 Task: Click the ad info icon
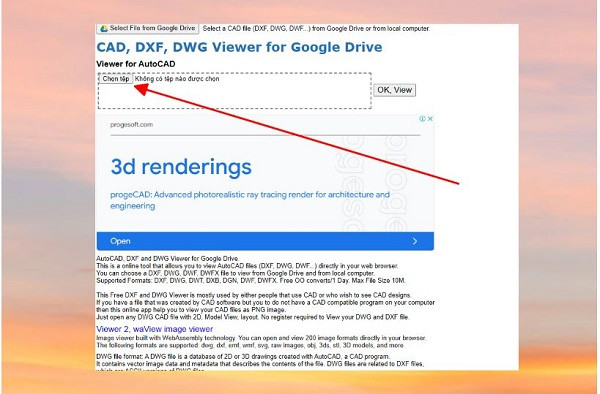tap(422, 119)
